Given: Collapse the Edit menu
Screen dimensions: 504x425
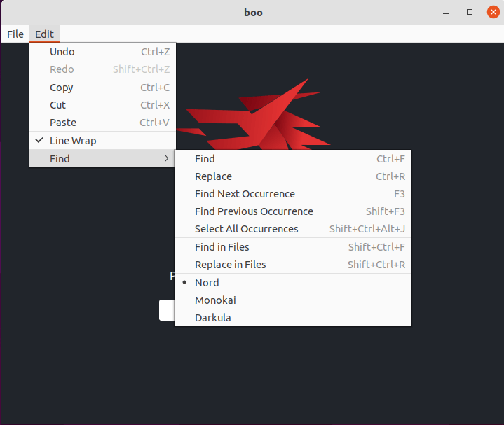Looking at the screenshot, I should click(x=44, y=34).
